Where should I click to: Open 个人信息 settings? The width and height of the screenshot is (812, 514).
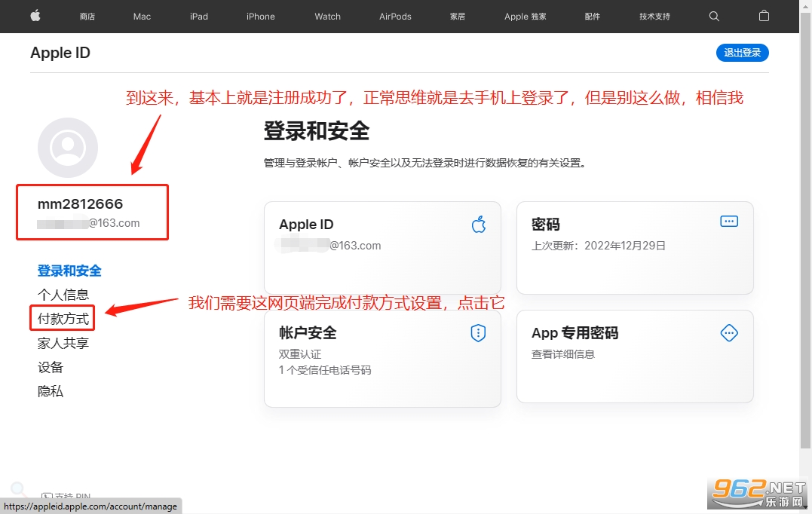click(x=63, y=294)
